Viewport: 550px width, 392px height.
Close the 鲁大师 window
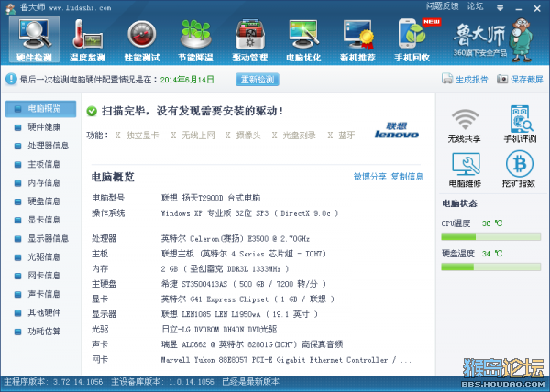coord(537,8)
